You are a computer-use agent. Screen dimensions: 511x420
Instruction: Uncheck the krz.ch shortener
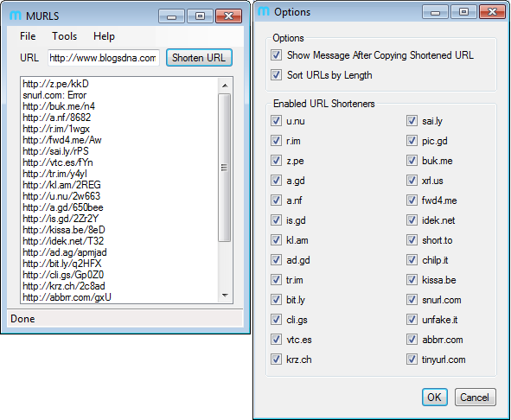click(276, 360)
